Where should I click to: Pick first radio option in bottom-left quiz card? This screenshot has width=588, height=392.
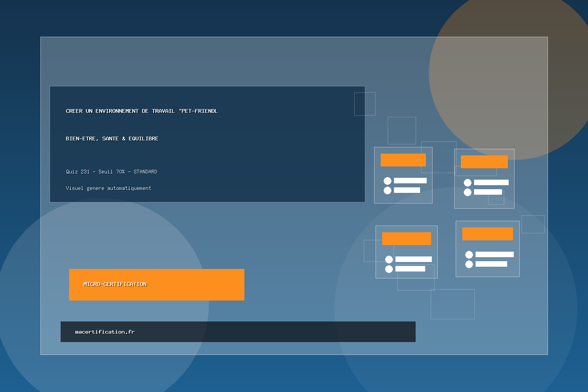click(x=389, y=259)
